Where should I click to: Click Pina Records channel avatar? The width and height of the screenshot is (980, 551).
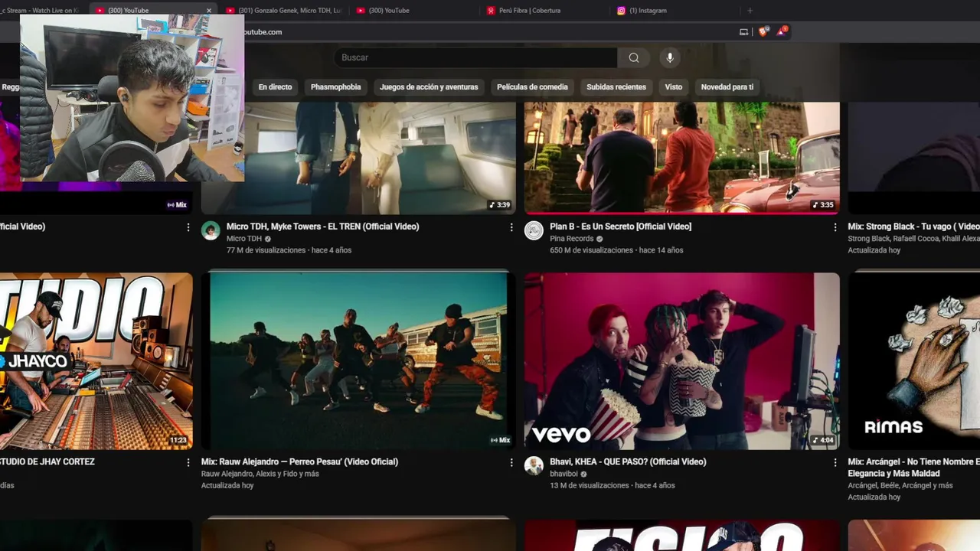pyautogui.click(x=534, y=231)
